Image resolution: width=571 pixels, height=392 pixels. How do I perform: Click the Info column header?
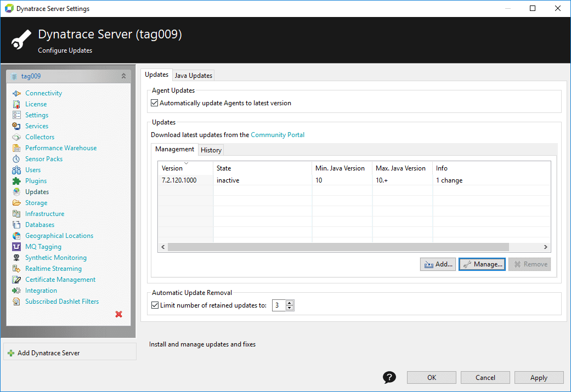491,168
